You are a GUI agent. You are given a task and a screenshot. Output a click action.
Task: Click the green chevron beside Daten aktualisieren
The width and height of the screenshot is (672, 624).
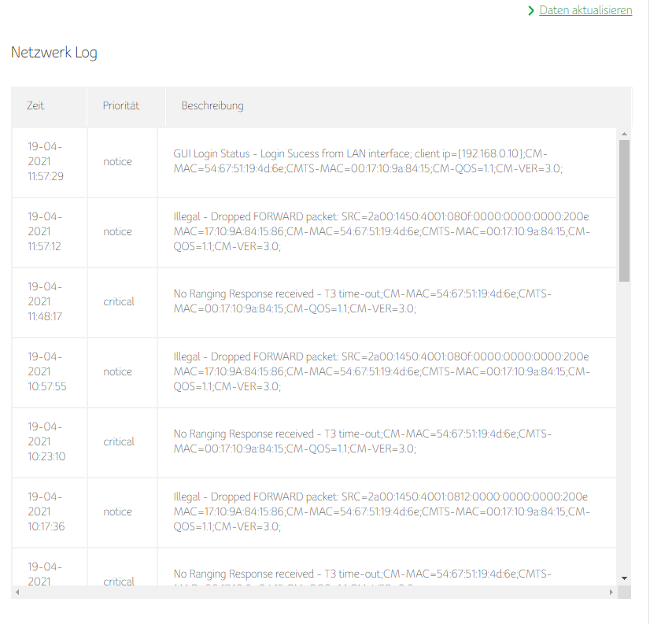(532, 10)
